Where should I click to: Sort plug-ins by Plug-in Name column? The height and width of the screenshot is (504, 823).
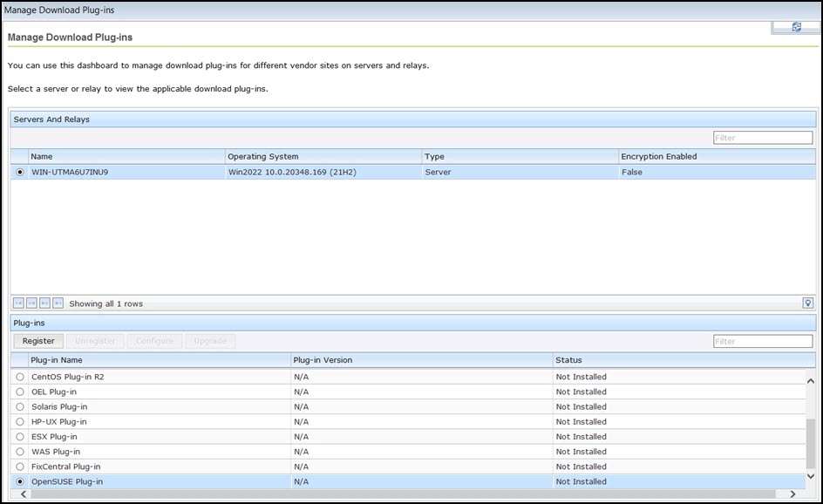pos(57,360)
